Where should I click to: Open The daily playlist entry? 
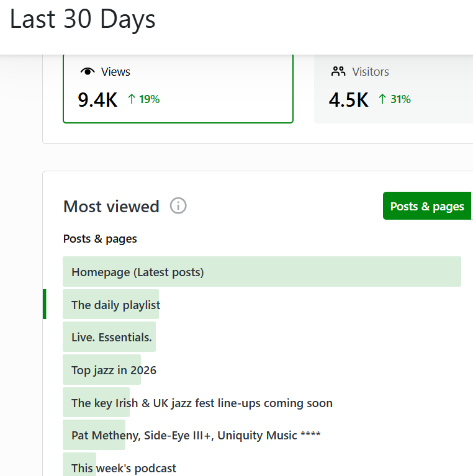point(115,305)
